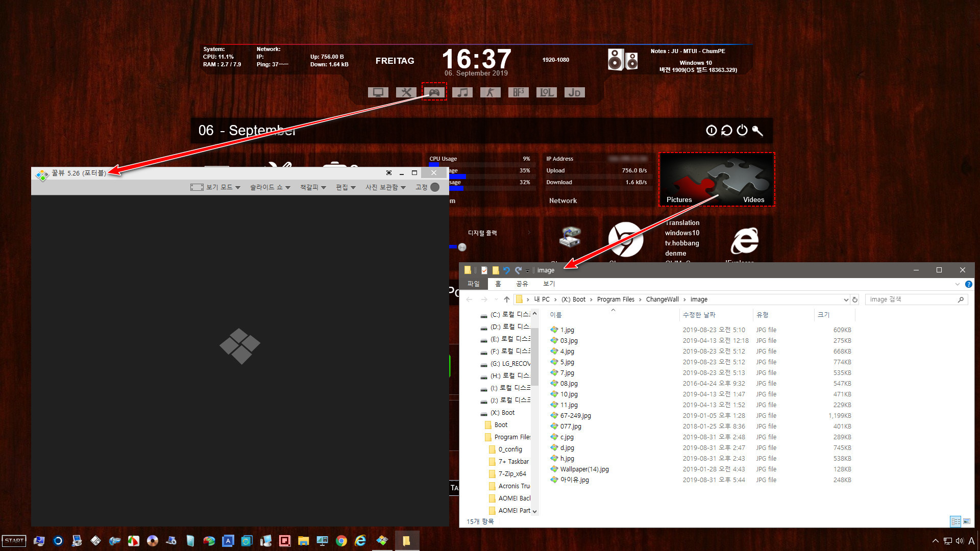Click ChangeWall in the Explorer breadcrumb path
The image size is (980, 551).
pos(662,299)
